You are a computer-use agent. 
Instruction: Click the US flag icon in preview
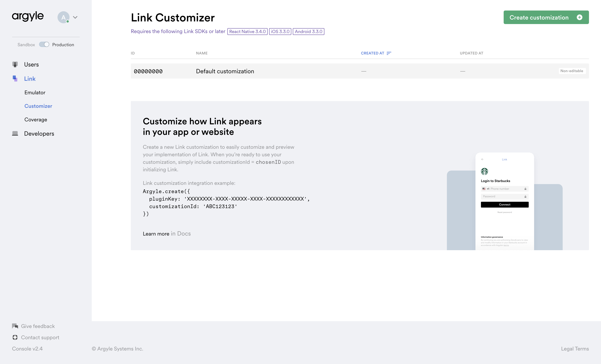tap(484, 189)
